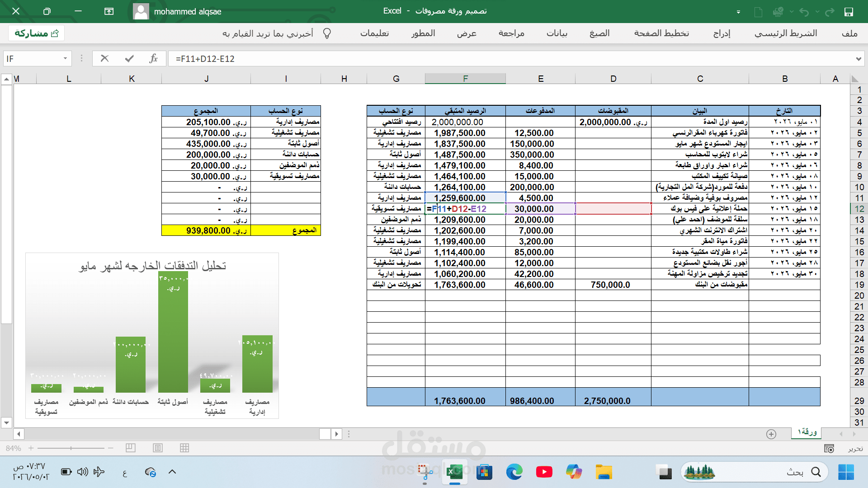Image resolution: width=868 pixels, height=488 pixels.
Task: Click the tallest chart bar أصول ثابتة
Action: (x=173, y=332)
